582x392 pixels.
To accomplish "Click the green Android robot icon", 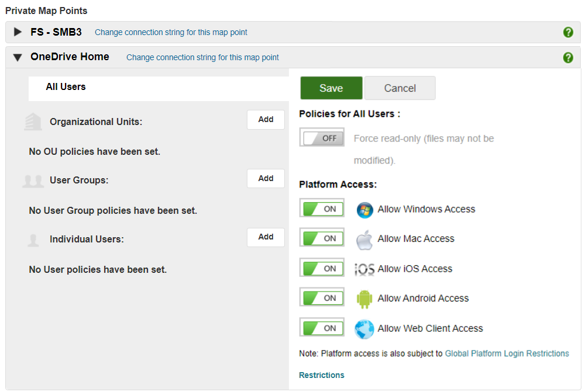I will [x=364, y=299].
